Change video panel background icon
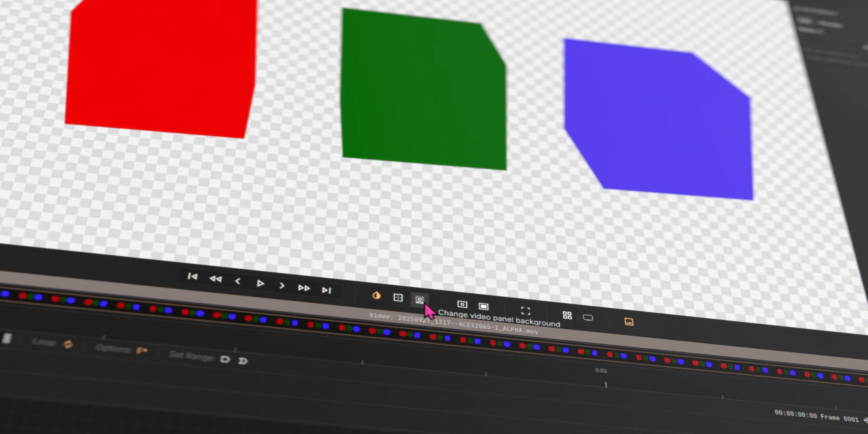 pos(420,300)
